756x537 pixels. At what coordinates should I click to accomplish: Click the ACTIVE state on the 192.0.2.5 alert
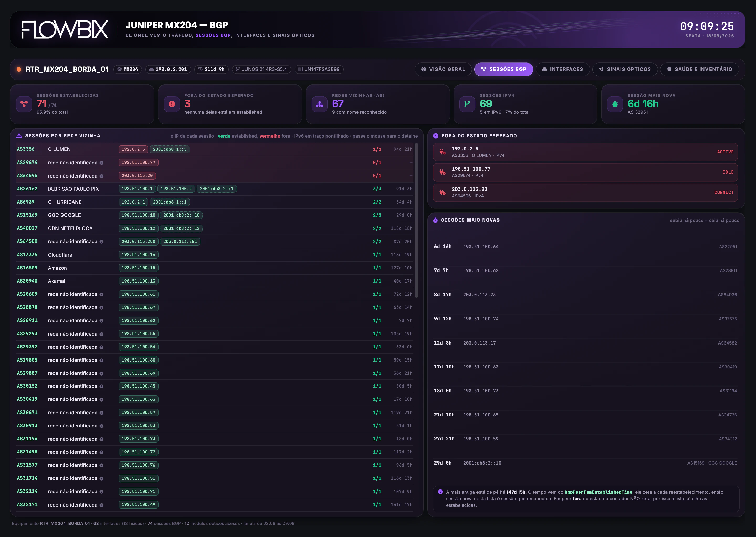pyautogui.click(x=725, y=152)
